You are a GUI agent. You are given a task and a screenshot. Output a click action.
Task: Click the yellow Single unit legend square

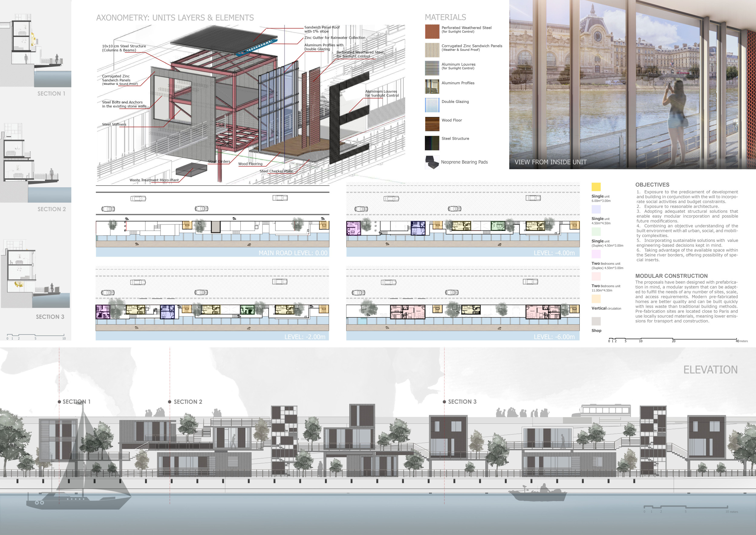tap(596, 187)
